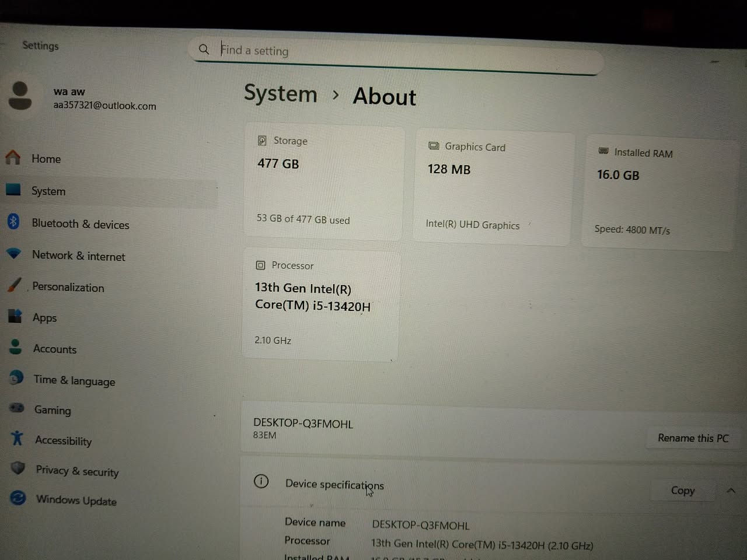The width and height of the screenshot is (747, 560).
Task: Select Time & language clock icon
Action: (x=15, y=379)
